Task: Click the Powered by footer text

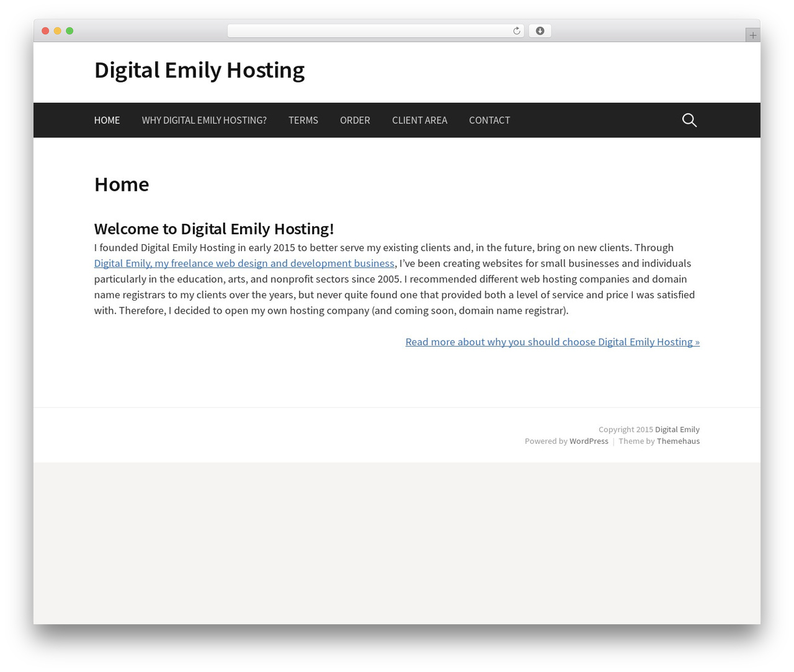Action: point(546,441)
